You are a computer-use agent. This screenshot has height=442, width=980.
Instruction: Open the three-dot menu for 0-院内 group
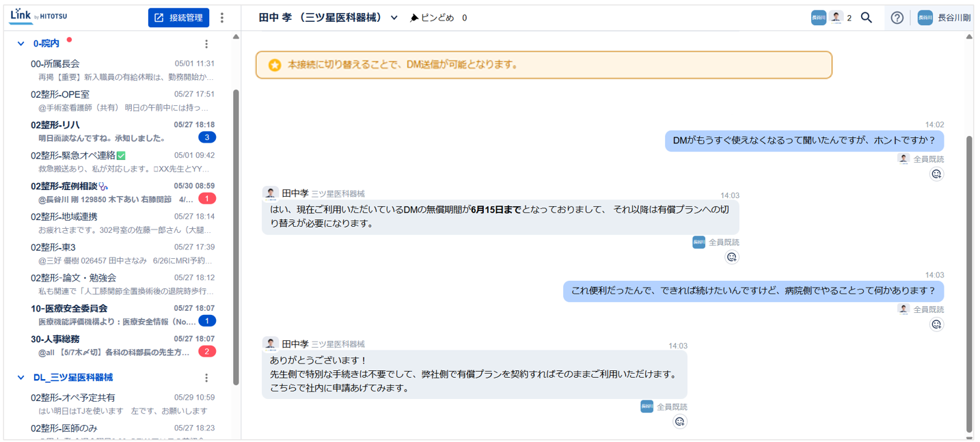pos(206,44)
